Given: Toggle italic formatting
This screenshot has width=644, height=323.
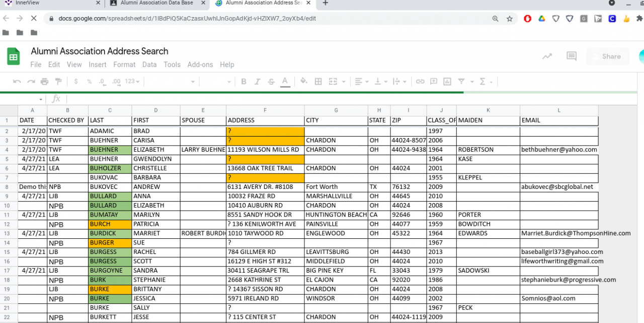Looking at the screenshot, I should pos(258,82).
